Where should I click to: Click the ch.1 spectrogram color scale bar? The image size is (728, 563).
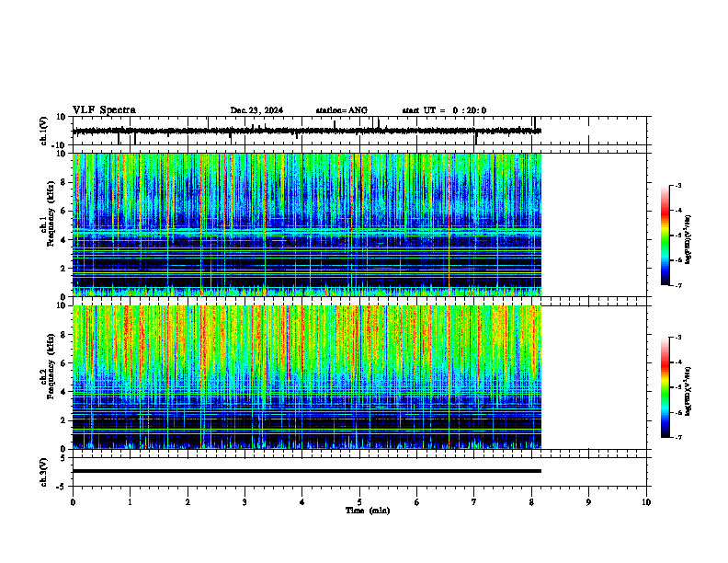pyautogui.click(x=665, y=236)
